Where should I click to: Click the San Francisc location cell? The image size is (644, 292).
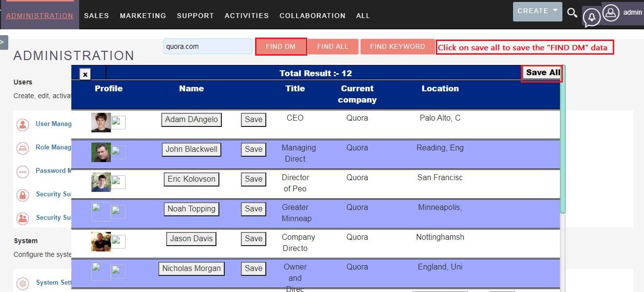(440, 178)
